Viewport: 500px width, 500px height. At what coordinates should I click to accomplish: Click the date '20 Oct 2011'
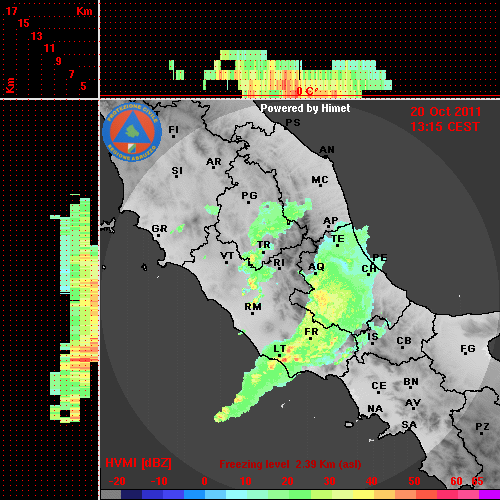click(446, 112)
